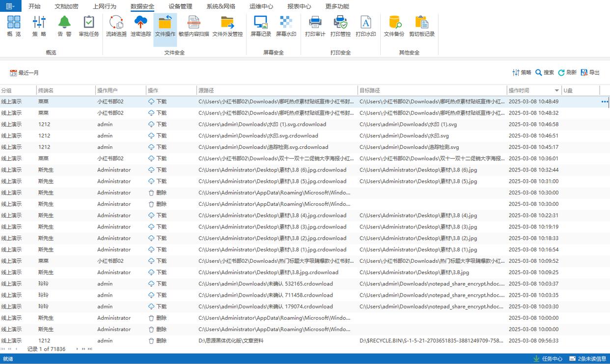Open 任务中心 in the status bar
The image size is (610, 364).
click(x=548, y=359)
